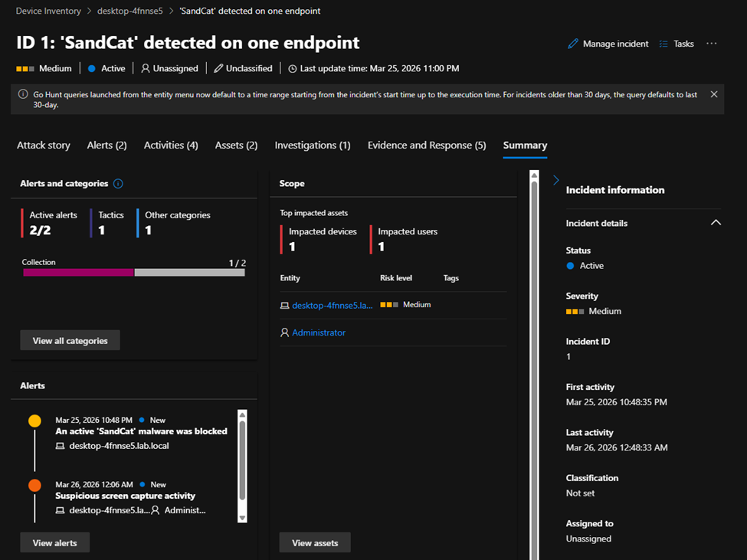Open the Evidence and Response tab
Screen dimensions: 747x560
pyautogui.click(x=427, y=146)
